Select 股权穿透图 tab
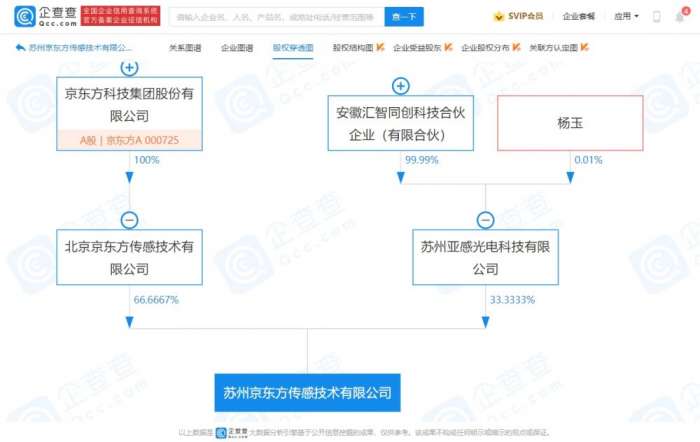 [293, 48]
